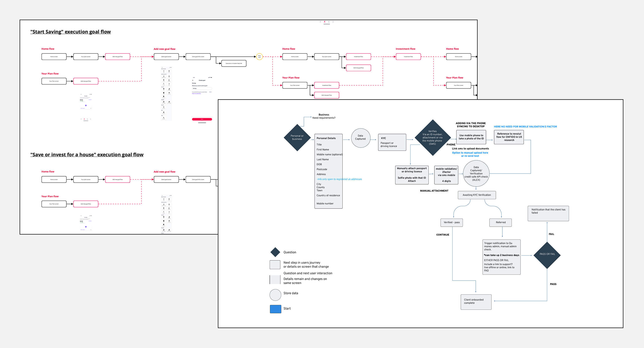Screen dimensions: 644x348
Task: Click the Client onboarded complete box
Action: click(476, 302)
